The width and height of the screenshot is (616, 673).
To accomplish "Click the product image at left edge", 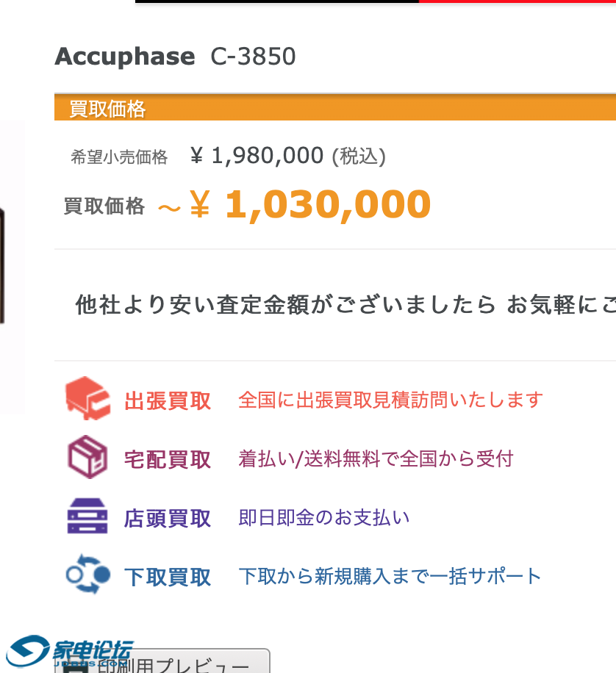I will click(10, 266).
